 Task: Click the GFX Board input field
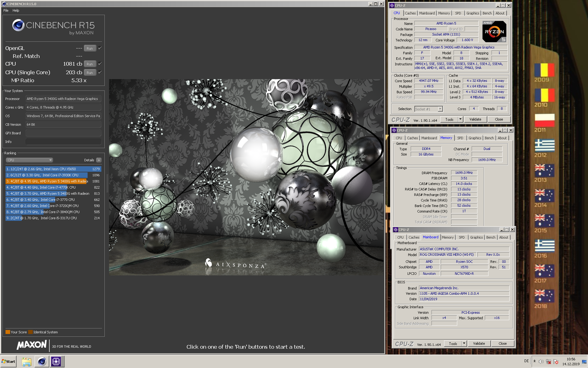[x=63, y=133]
